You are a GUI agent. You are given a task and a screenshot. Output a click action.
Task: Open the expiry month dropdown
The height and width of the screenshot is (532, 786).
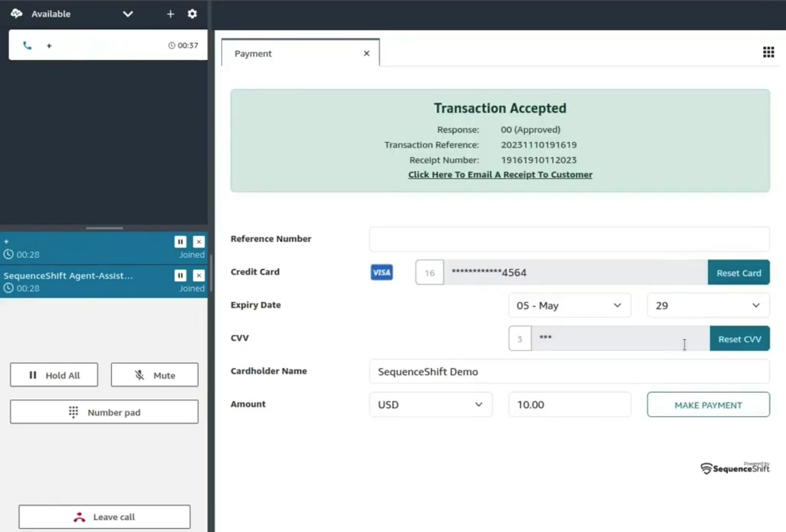(x=569, y=305)
